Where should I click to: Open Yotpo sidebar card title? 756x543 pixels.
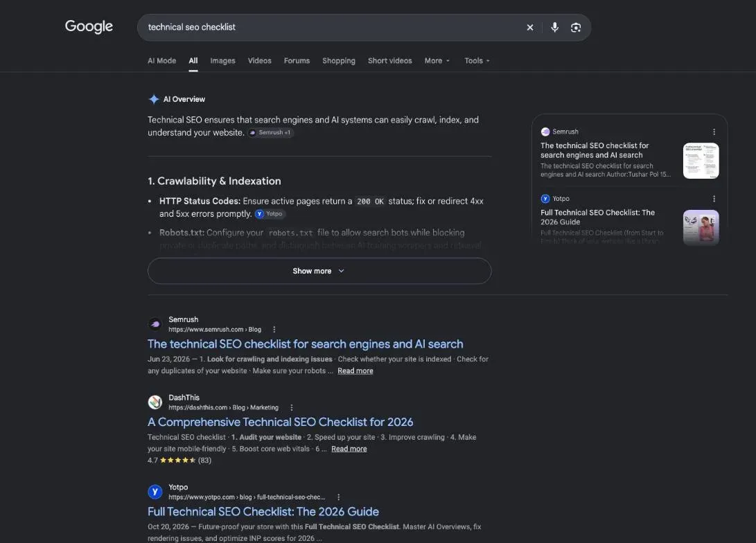click(x=597, y=217)
